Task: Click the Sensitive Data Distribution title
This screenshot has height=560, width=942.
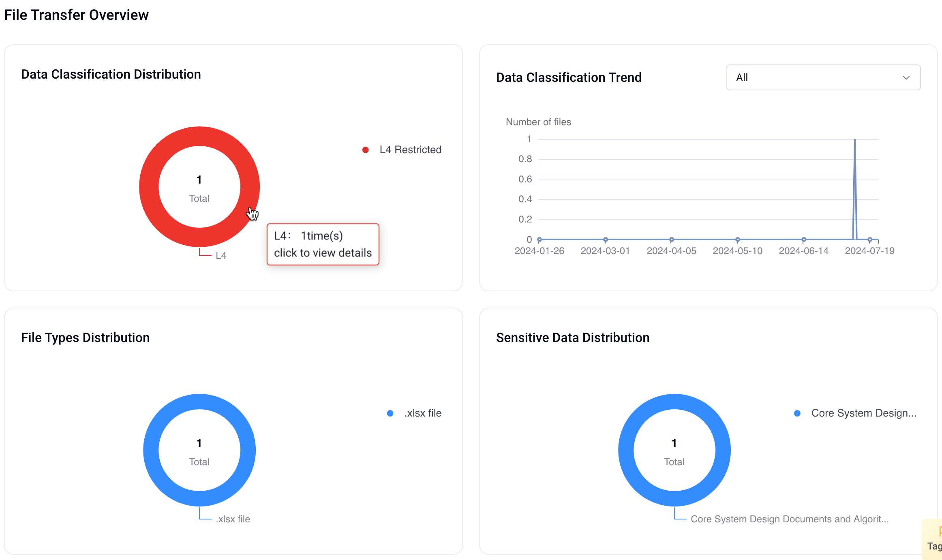Action: pos(573,338)
